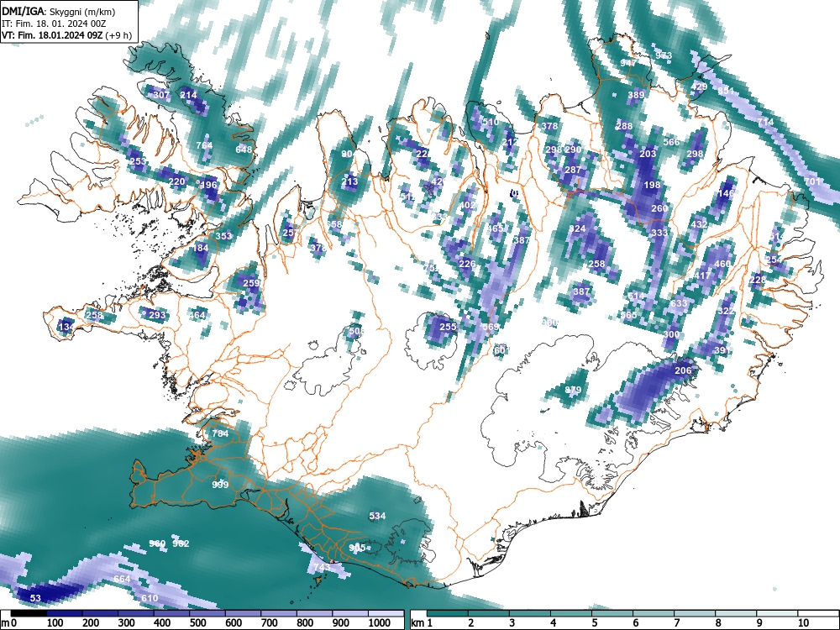Click the visibility value "905" on south coast

[x=357, y=548]
